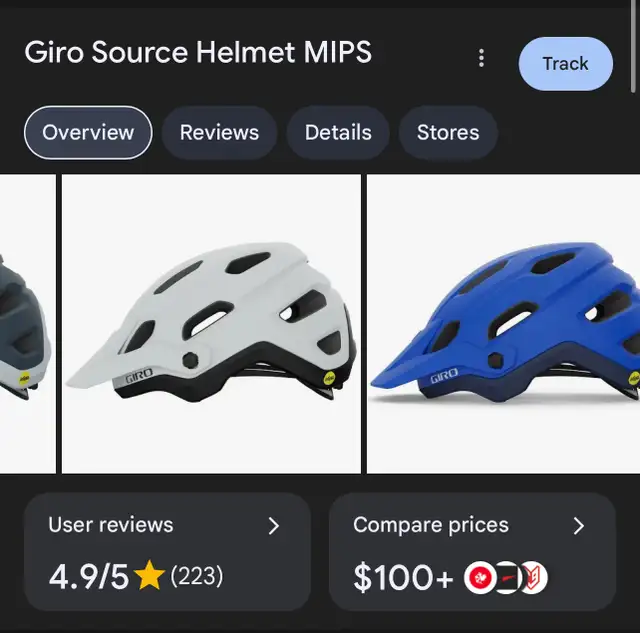
Task: Click the Giro Source Helmet MIPS title
Action: click(198, 52)
